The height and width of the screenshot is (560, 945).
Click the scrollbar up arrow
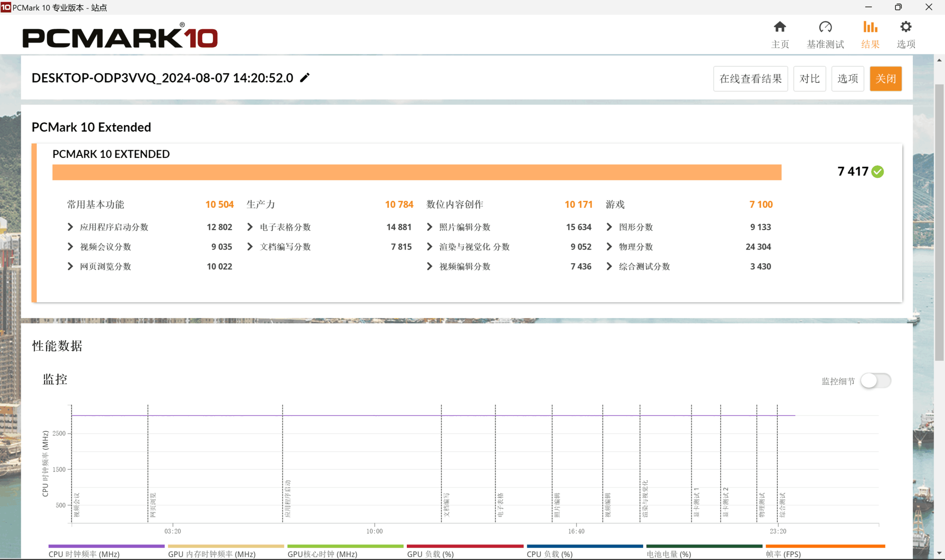pyautogui.click(x=939, y=60)
